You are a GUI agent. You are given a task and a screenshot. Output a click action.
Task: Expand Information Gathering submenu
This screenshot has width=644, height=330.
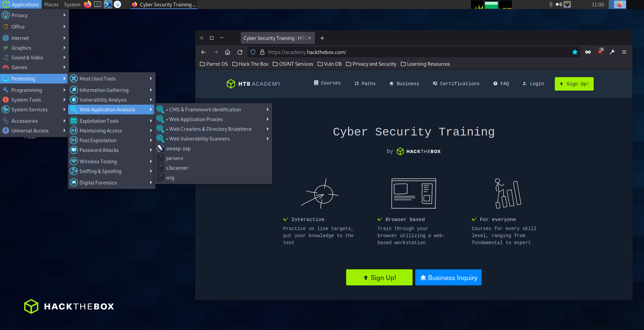click(111, 90)
